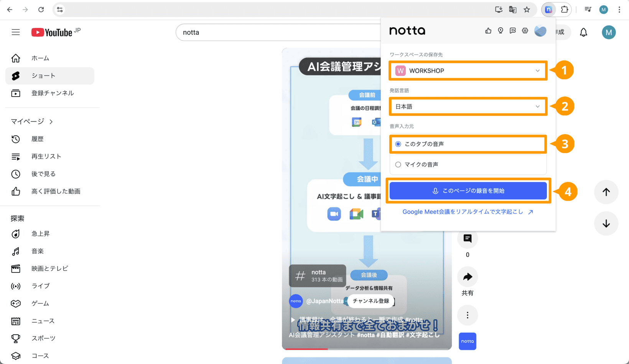Open ニュース in the explore section
The image size is (629, 364).
click(50, 321)
